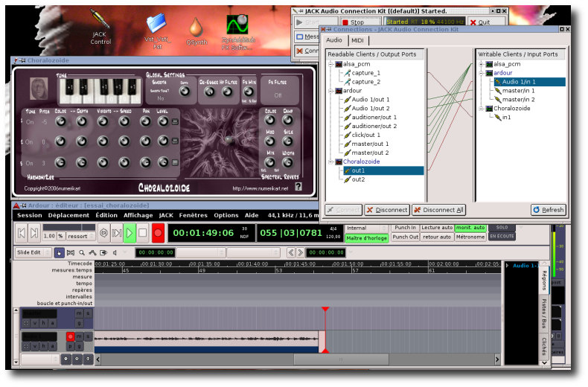588x387 pixels.
Task: Toggle the loop playback button in Ardour
Action: point(104,233)
